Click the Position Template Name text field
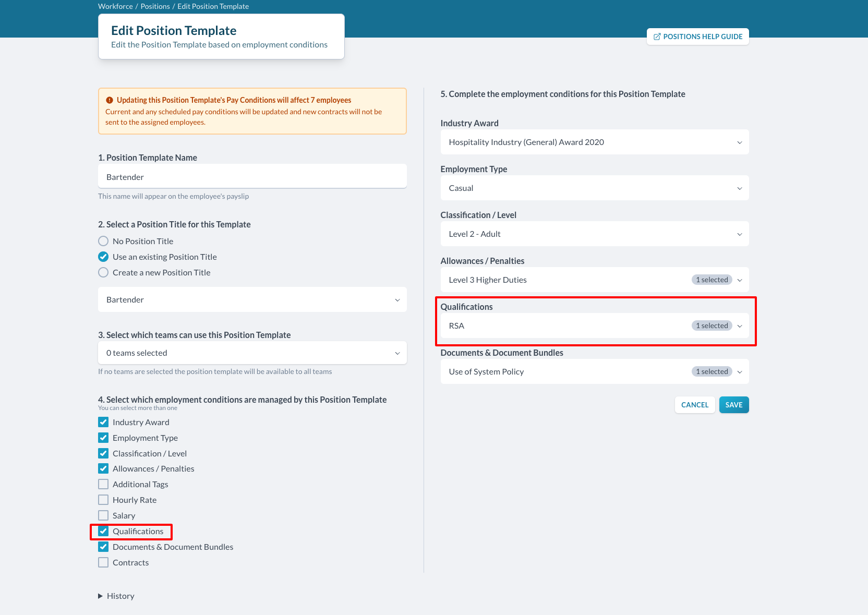The width and height of the screenshot is (868, 615). point(252,177)
